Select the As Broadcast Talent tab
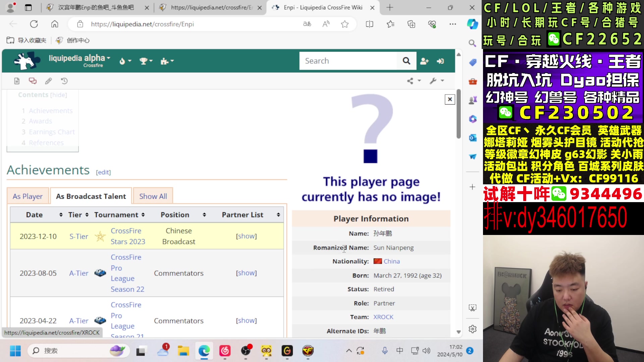The image size is (644, 362). coord(91,196)
